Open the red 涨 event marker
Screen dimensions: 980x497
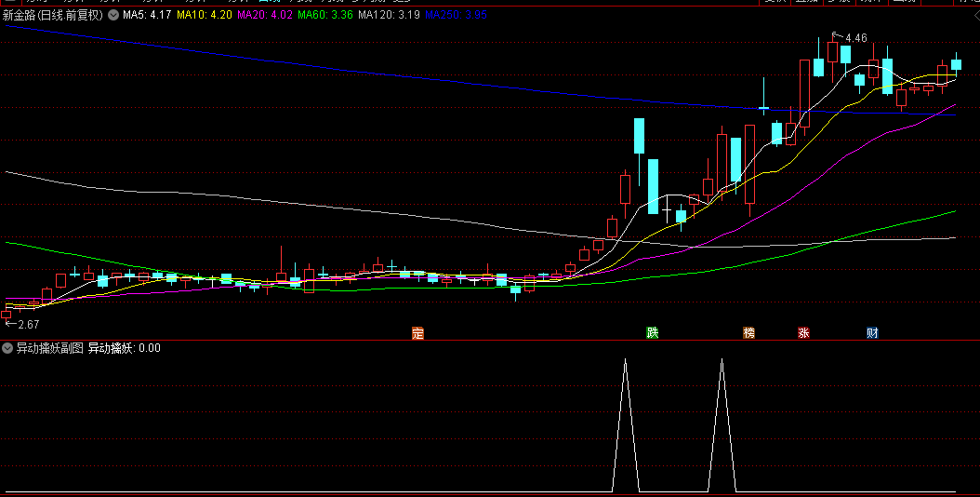pos(803,333)
